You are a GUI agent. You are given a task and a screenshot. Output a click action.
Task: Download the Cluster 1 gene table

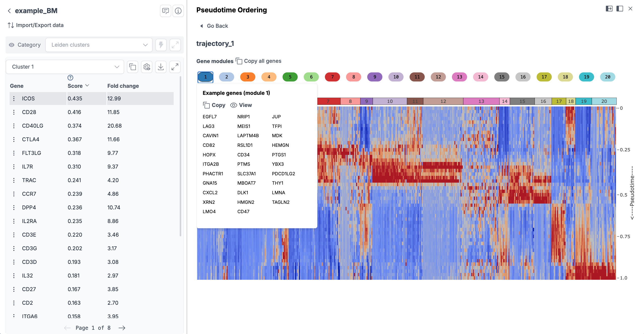coord(161,67)
